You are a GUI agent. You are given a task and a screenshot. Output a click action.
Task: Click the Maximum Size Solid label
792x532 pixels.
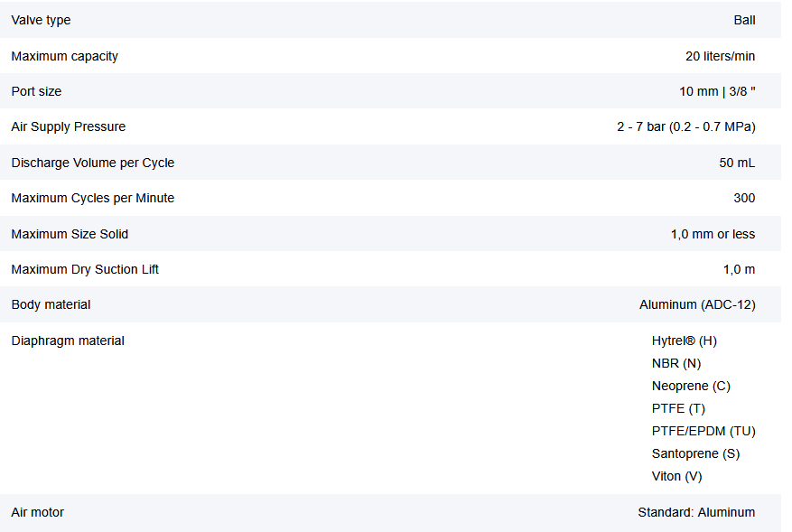[70, 234]
